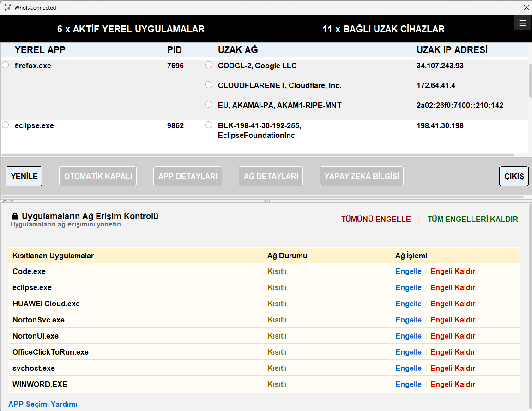Viewport: 532px width, 411px height.
Task: Click IP address 172.64.41.4
Action: tap(436, 85)
